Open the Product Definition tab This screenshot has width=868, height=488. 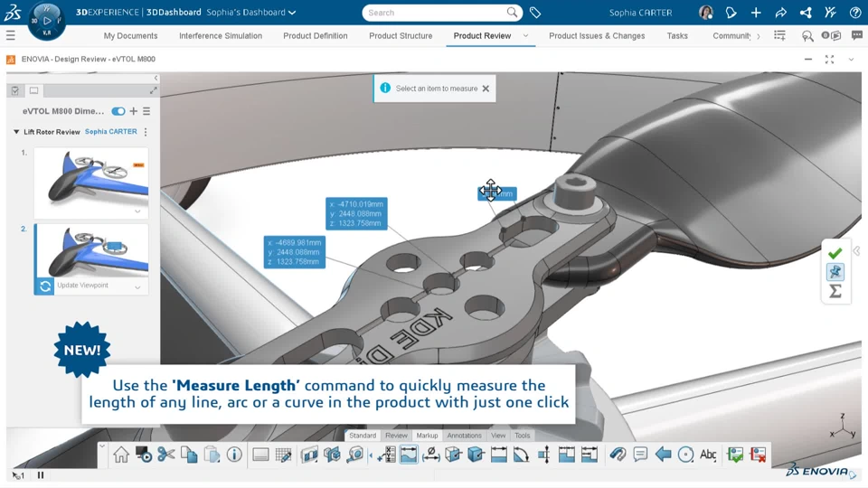tap(316, 35)
